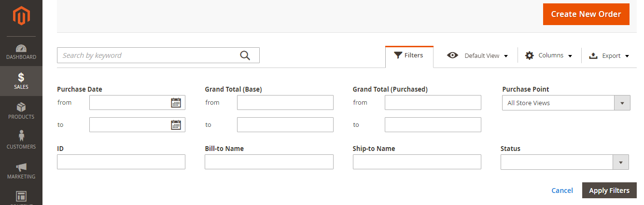Click the Bill-to Name label
This screenshot has height=205, width=644.
point(224,149)
